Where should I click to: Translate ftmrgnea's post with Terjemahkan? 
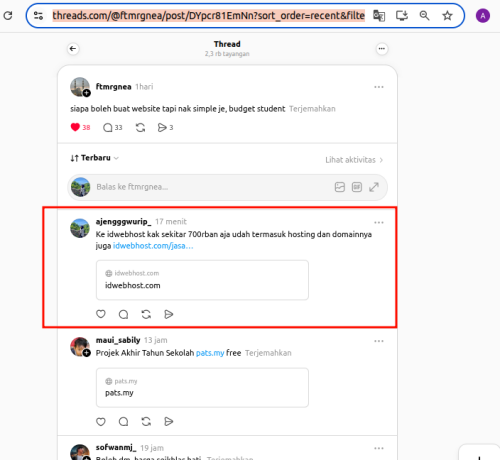(312, 109)
